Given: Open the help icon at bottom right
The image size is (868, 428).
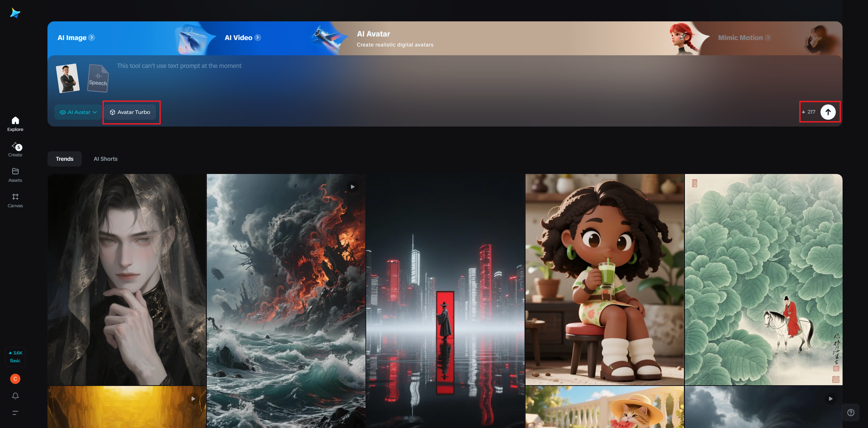Looking at the screenshot, I should point(850,412).
